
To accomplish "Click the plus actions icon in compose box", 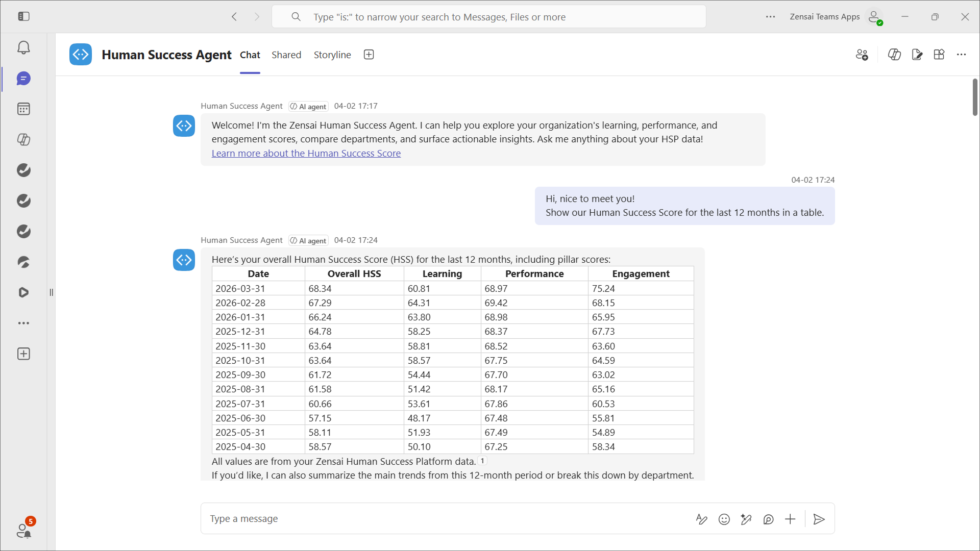I will (x=790, y=519).
